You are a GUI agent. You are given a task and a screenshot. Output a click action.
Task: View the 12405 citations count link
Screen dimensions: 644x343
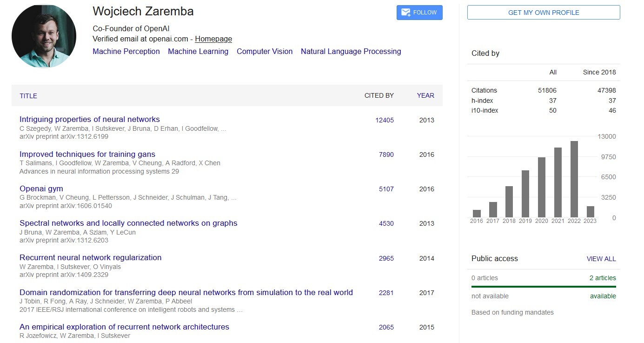click(x=385, y=120)
